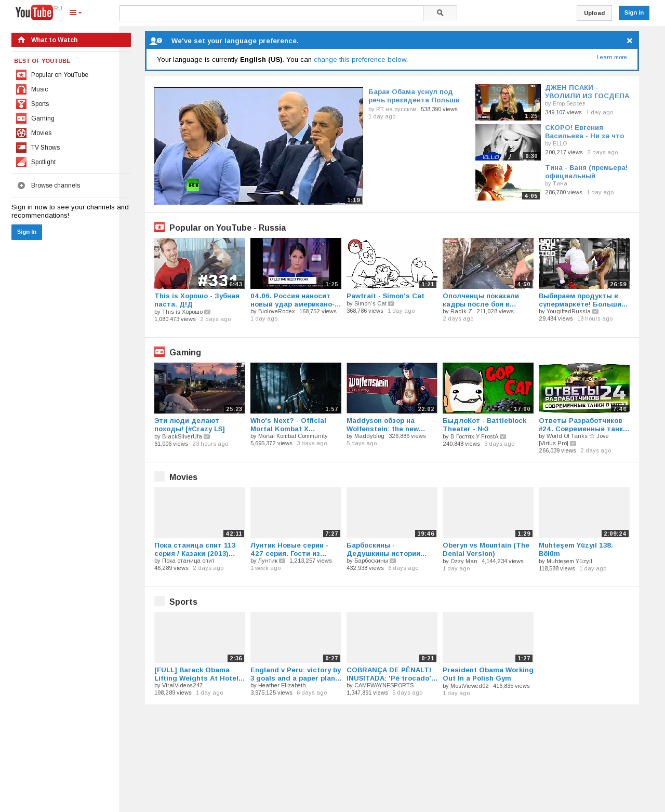
Task: Open Maddyson обзор на Wolfenstein thumbnail
Action: (x=392, y=388)
